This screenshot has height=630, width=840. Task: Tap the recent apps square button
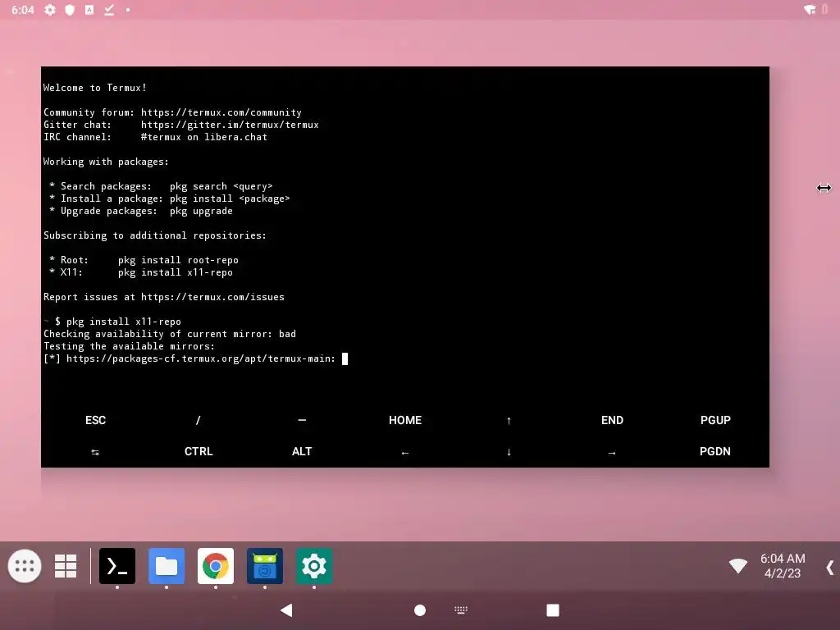[x=553, y=610]
